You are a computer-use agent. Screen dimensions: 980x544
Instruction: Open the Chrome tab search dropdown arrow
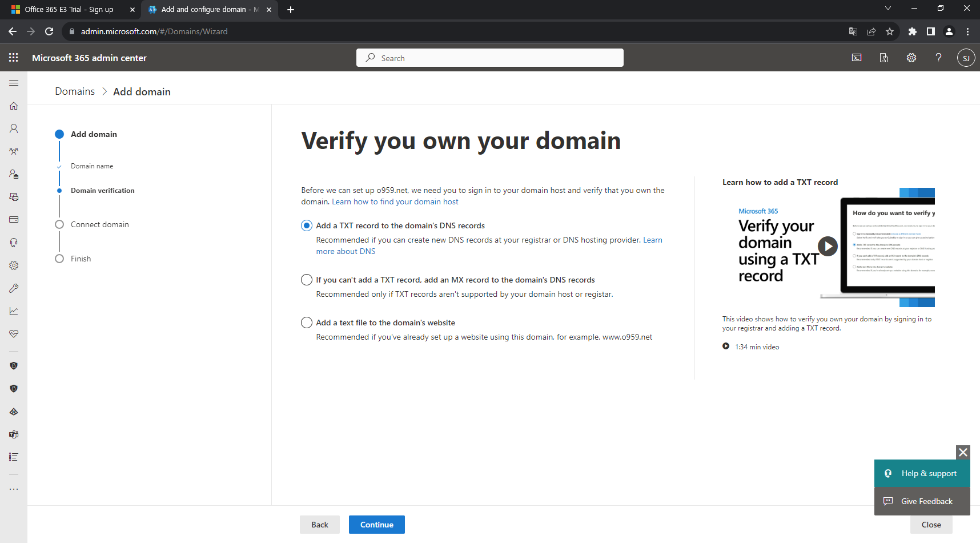(x=887, y=8)
